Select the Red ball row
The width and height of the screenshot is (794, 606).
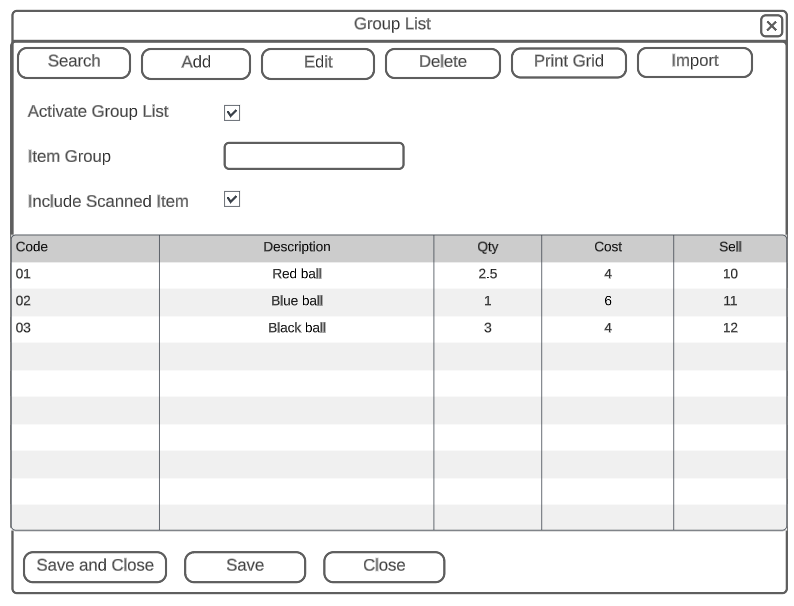click(297, 274)
